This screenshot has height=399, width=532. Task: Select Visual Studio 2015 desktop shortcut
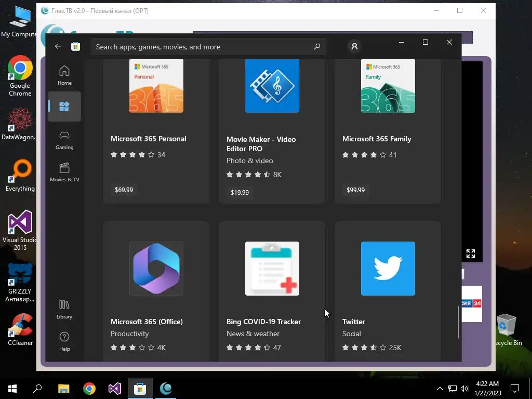click(x=20, y=231)
